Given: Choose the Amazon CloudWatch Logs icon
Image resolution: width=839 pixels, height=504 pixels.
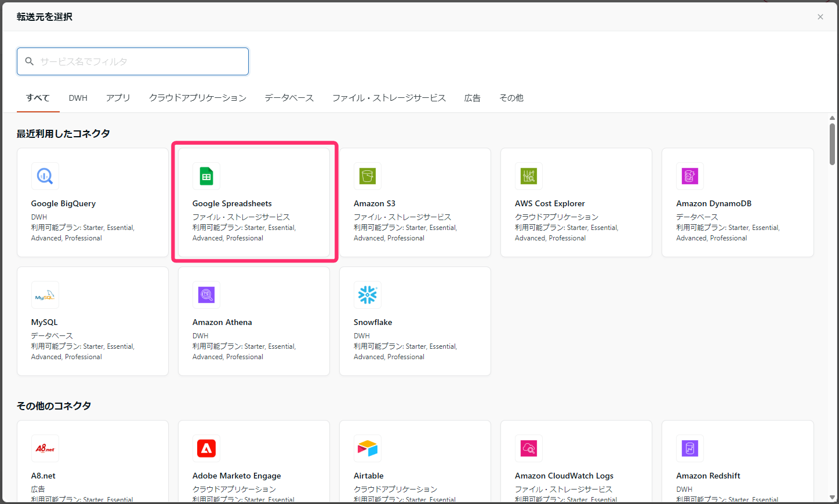Looking at the screenshot, I should [x=529, y=448].
